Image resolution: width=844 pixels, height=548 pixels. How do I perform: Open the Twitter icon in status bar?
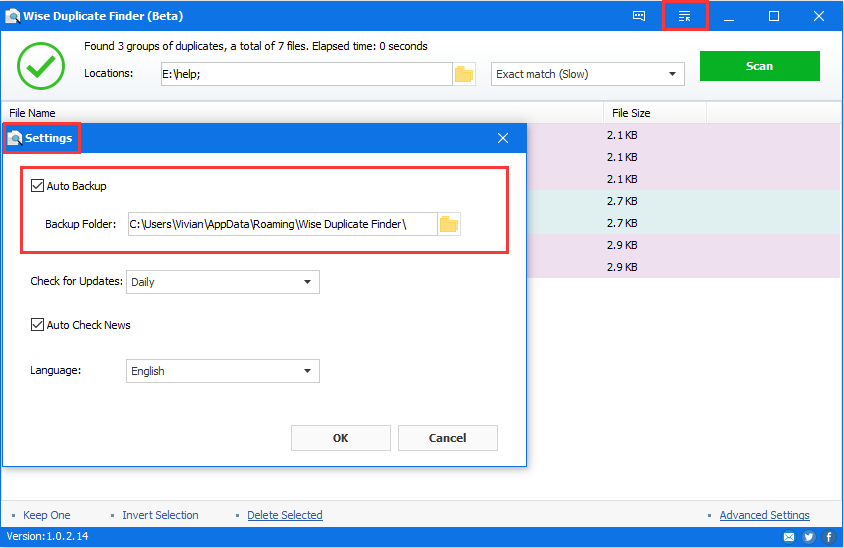808,537
